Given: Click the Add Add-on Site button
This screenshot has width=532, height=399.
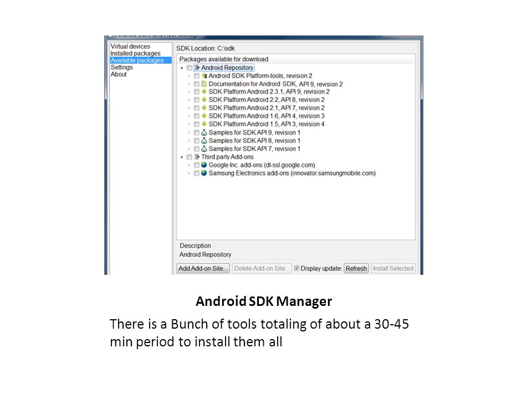Looking at the screenshot, I should pyautogui.click(x=203, y=268).
